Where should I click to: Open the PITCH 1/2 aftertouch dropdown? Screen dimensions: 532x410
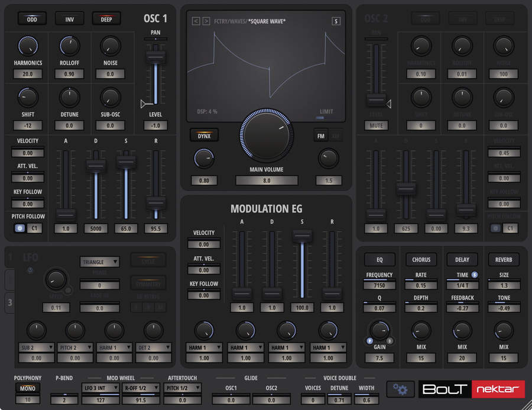[x=183, y=388]
